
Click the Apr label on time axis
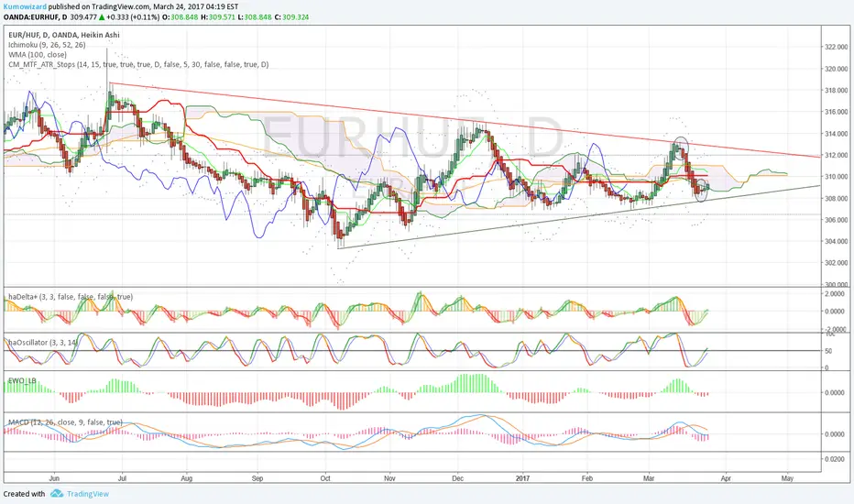point(726,478)
